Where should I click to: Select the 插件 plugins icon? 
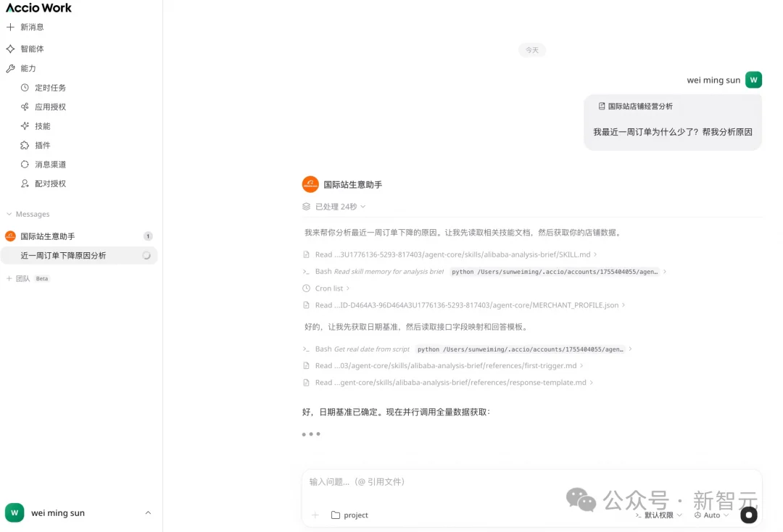click(40, 145)
